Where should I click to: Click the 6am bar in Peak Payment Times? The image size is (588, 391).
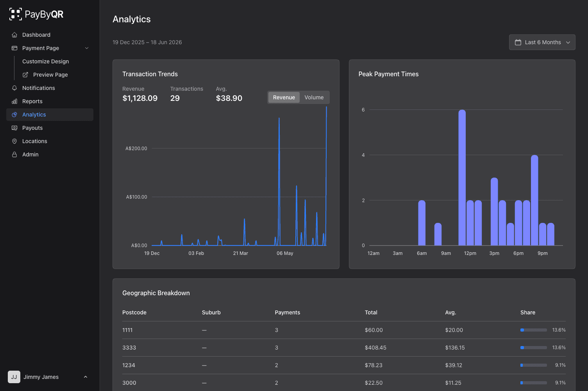(x=422, y=223)
